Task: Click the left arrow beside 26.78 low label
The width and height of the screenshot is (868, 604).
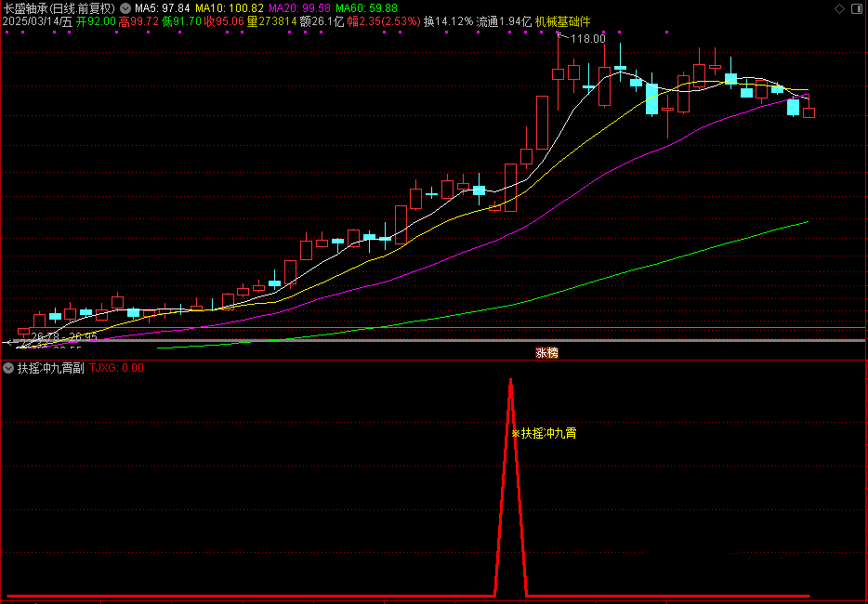Action: 9,341
